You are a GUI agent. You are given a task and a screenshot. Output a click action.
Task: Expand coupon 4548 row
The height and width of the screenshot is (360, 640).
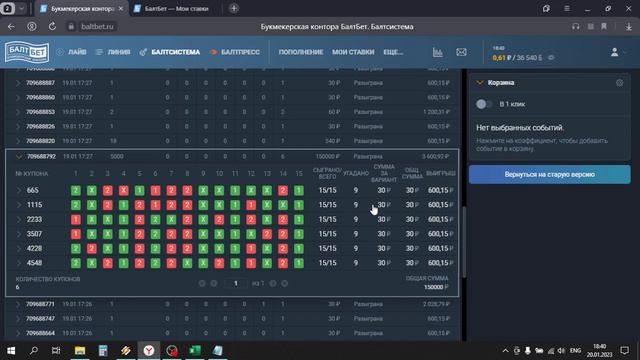tap(18, 263)
